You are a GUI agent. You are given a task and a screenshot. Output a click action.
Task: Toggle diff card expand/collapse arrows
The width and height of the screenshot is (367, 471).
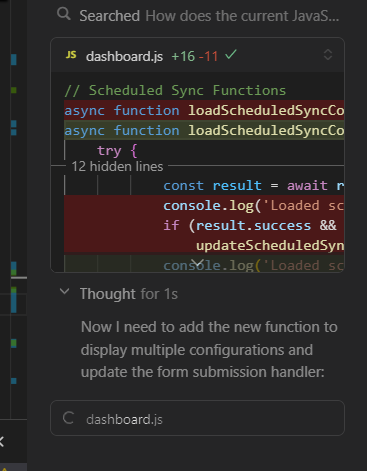tap(328, 55)
